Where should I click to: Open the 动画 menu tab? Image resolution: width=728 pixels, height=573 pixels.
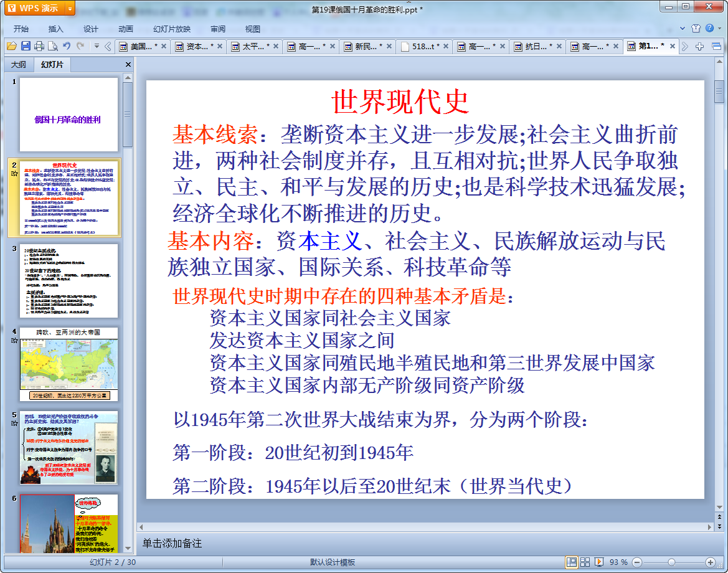125,29
